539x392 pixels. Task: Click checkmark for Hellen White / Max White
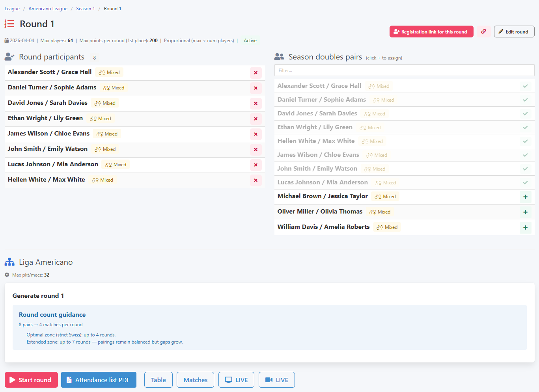(525, 141)
